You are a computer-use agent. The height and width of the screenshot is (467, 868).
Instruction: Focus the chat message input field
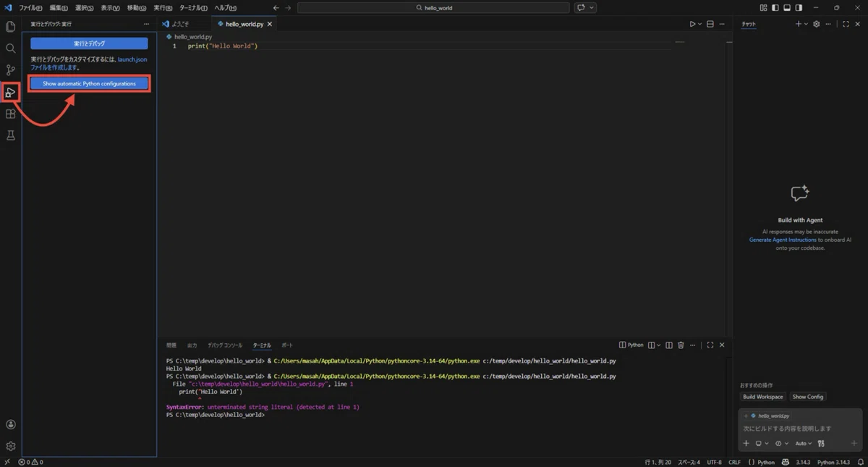[799, 429]
